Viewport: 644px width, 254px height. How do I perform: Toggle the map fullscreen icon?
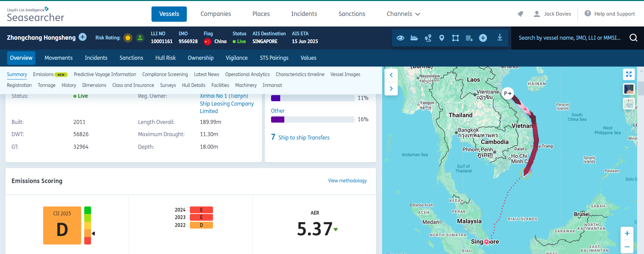[x=629, y=74]
